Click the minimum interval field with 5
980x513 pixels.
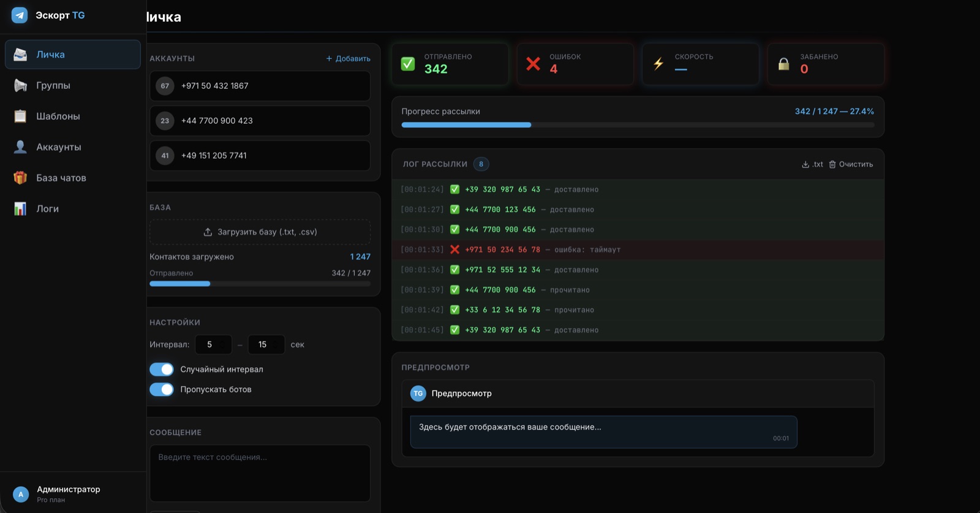(x=213, y=344)
